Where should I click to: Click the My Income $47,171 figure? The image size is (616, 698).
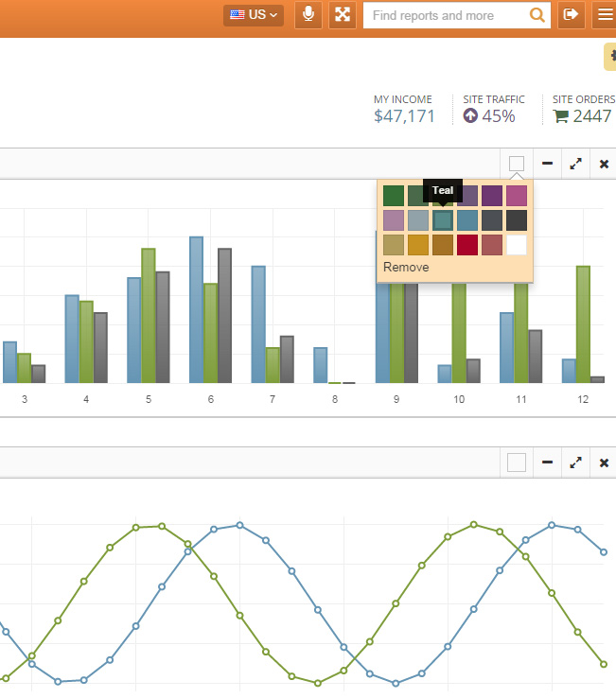pos(404,116)
